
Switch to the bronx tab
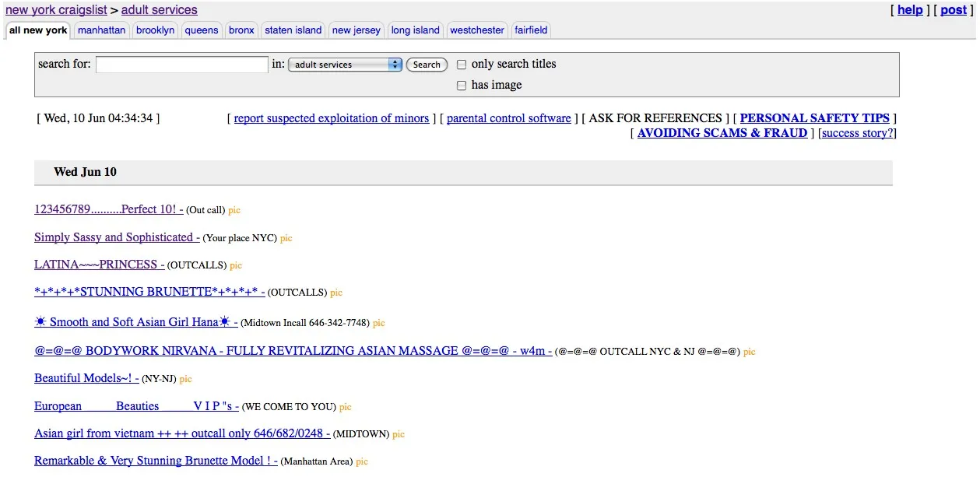pos(241,30)
